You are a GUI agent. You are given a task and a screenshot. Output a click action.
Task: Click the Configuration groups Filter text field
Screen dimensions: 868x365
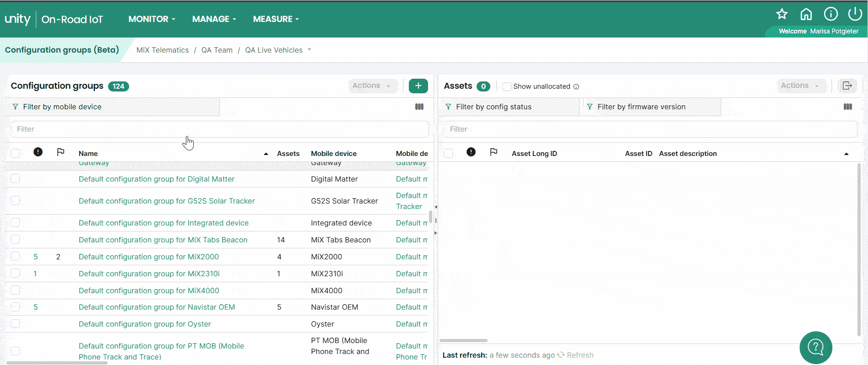point(219,129)
